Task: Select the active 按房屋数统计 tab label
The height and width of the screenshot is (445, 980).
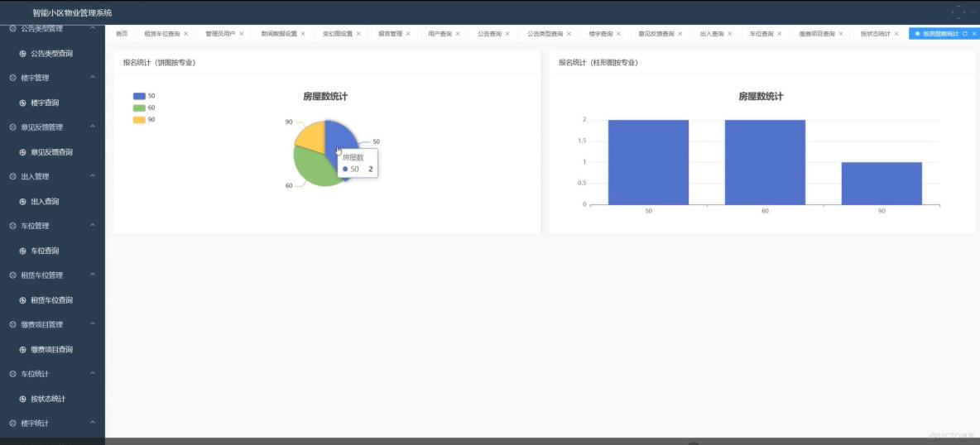Action: coord(940,34)
